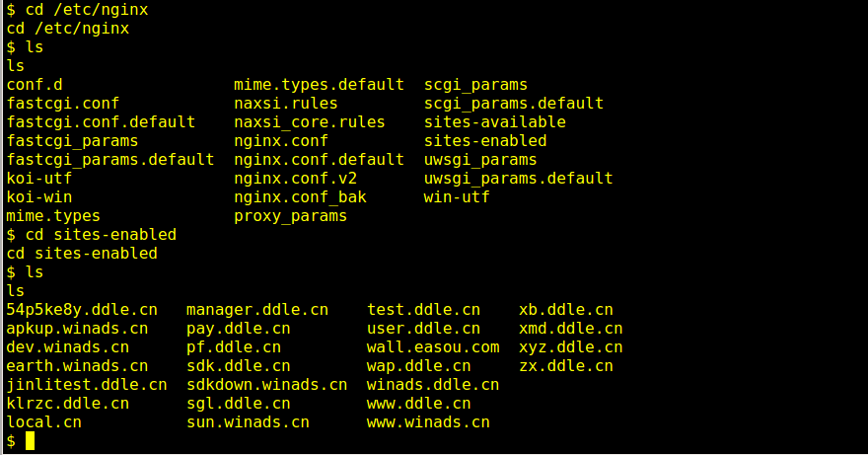Select the proxy_params entry
This screenshot has width=868, height=455.
tap(290, 215)
